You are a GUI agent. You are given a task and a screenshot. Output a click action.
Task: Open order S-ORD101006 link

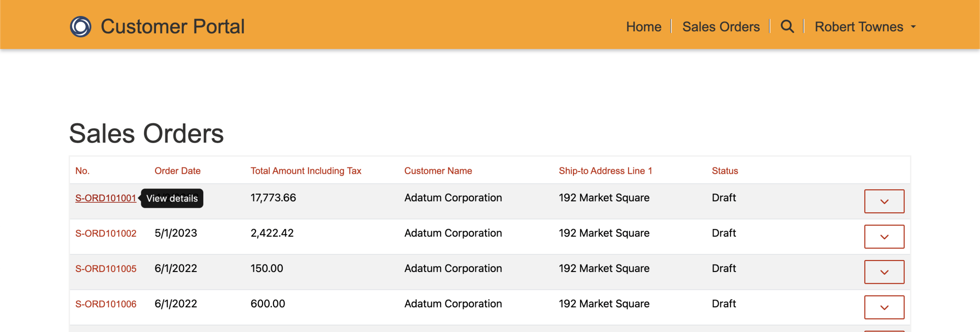click(106, 304)
